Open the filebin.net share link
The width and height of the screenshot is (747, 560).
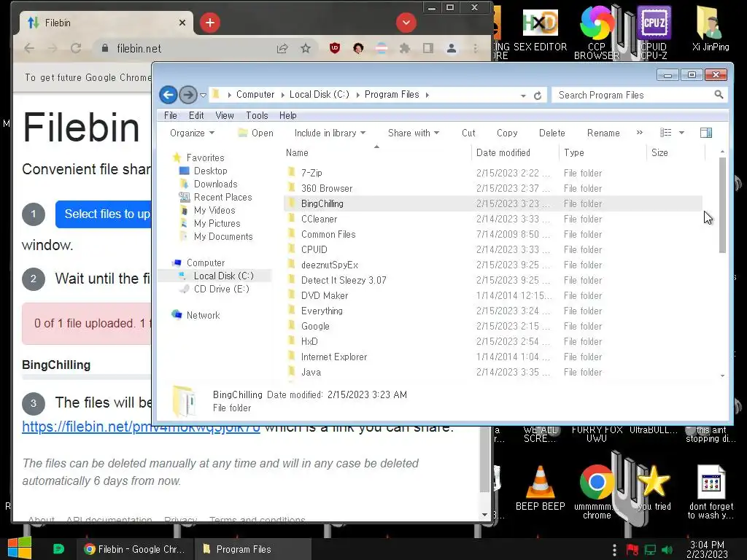(141, 427)
